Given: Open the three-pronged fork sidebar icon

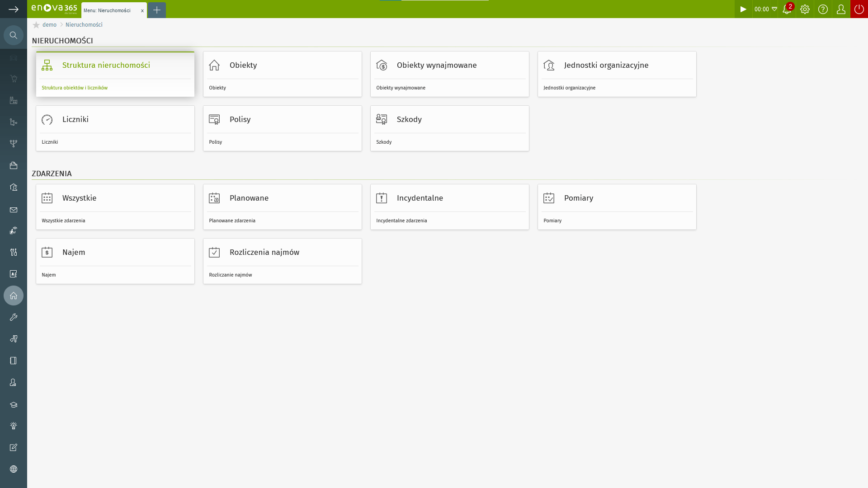Looking at the screenshot, I should (14, 144).
